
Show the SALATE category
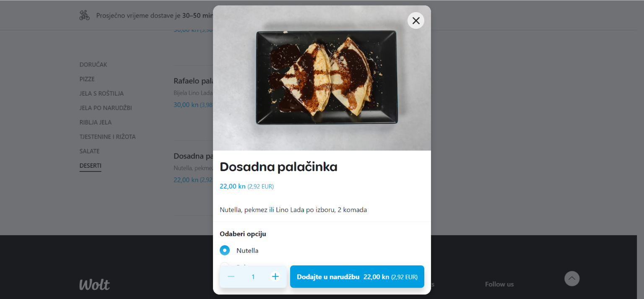click(x=90, y=151)
